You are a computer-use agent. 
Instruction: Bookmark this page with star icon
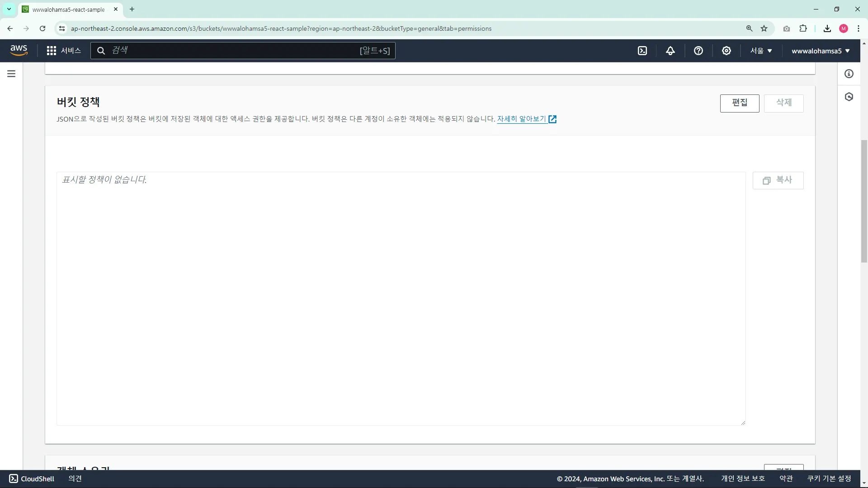[764, 28]
